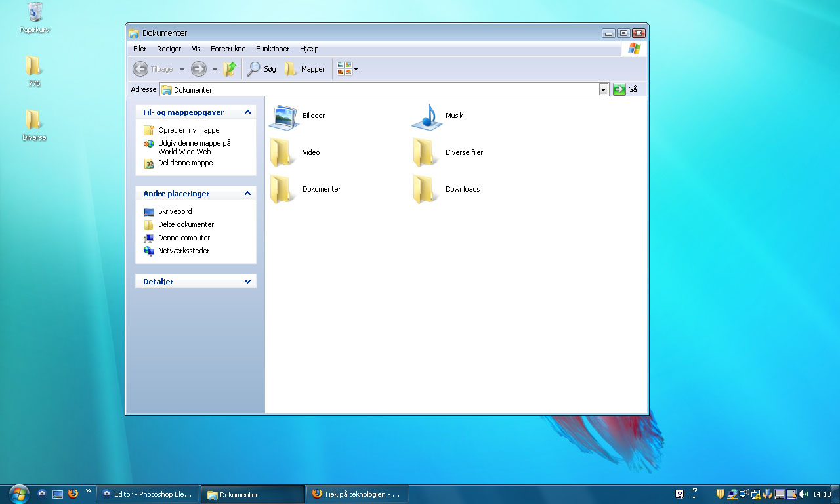
Task: Toggle the Mapper folders pane button
Action: [x=305, y=69]
